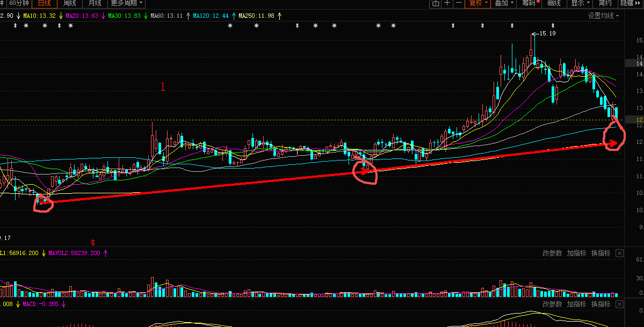The image size is (644, 327).
Task: Open the 复权 dropdown
Action: [x=479, y=3]
